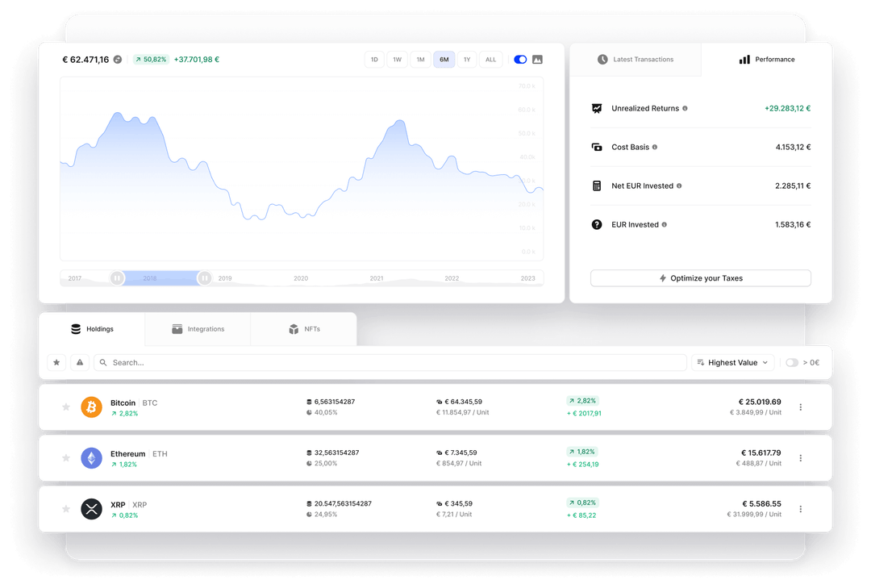Toggle the blue chart switch

[x=520, y=60]
